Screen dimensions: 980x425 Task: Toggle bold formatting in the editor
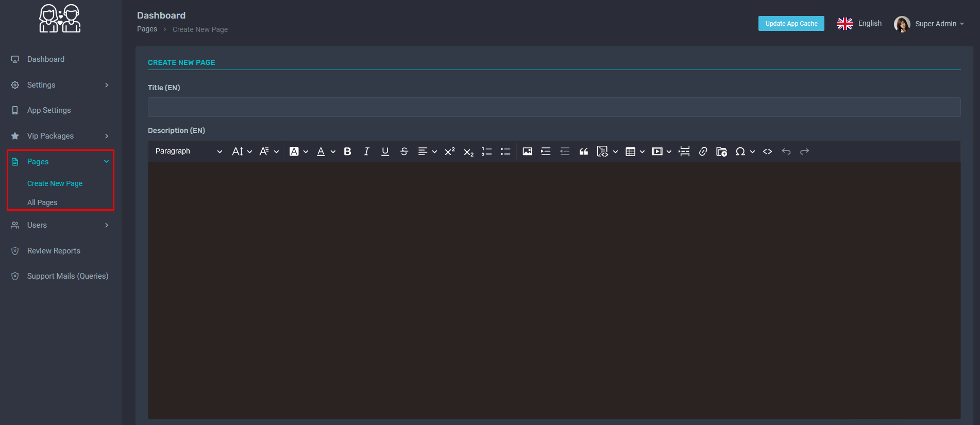click(x=347, y=151)
